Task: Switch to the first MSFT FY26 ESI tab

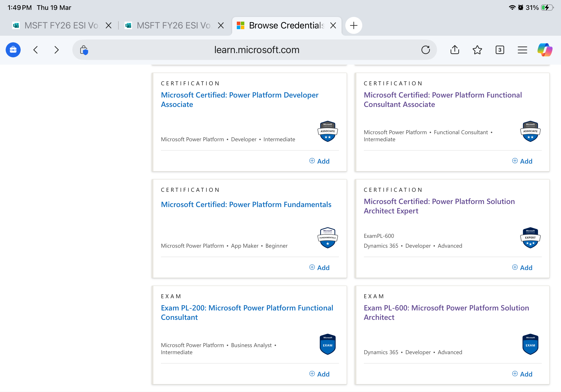Action: tap(56, 25)
